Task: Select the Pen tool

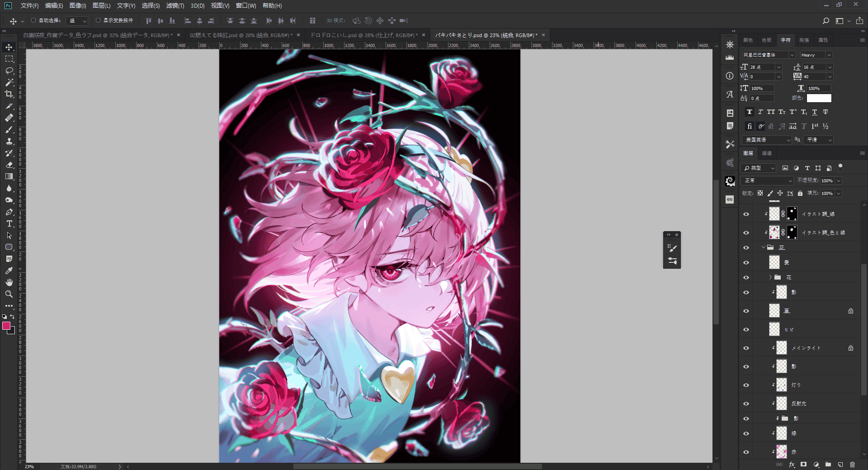Action: (x=9, y=212)
